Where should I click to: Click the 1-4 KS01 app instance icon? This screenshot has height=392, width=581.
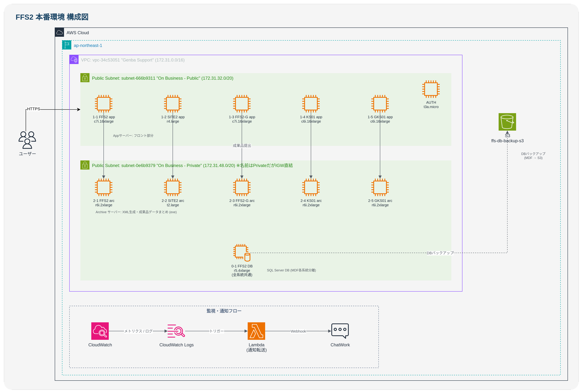pos(311,104)
